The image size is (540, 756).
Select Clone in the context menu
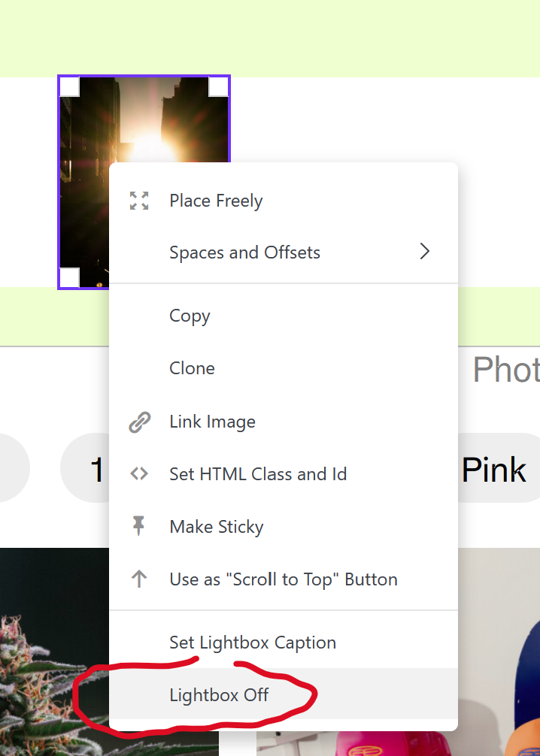click(192, 368)
